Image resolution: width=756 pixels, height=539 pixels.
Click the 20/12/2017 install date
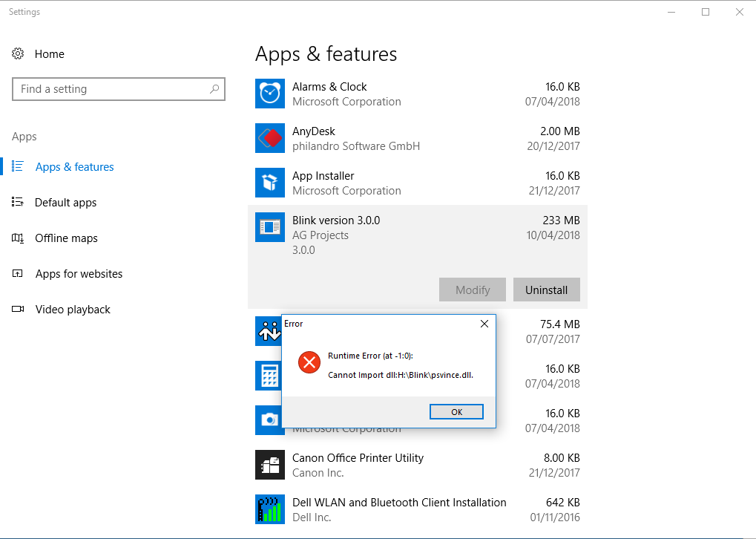(x=553, y=146)
